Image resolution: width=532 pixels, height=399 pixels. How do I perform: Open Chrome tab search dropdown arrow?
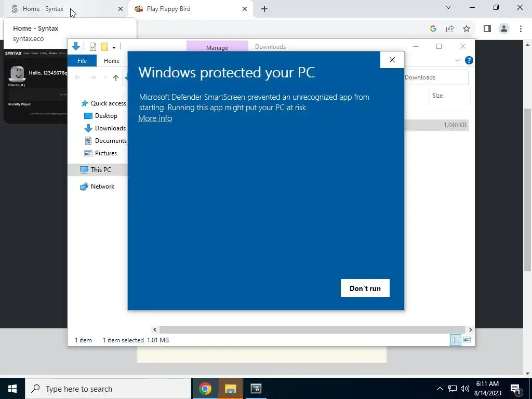(x=448, y=7)
